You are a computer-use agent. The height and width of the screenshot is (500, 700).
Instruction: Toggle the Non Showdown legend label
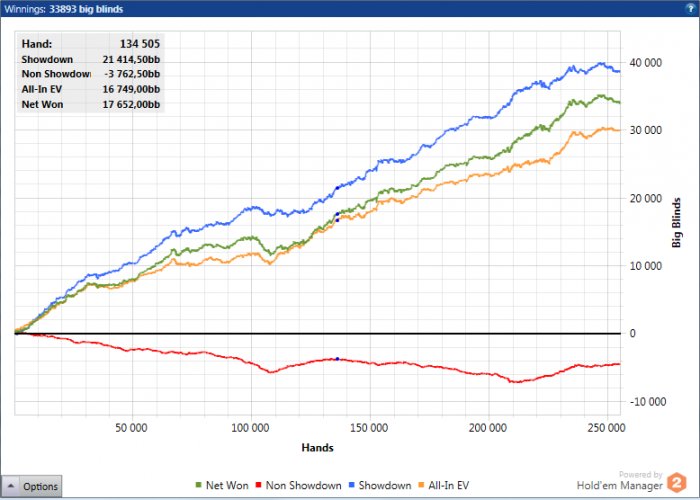pyautogui.click(x=304, y=485)
